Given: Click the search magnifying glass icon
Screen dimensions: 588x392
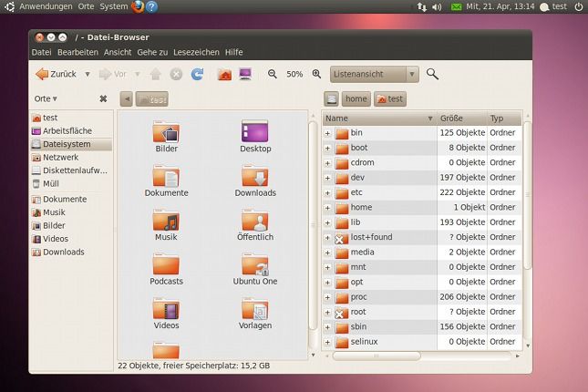Looking at the screenshot, I should coord(432,74).
